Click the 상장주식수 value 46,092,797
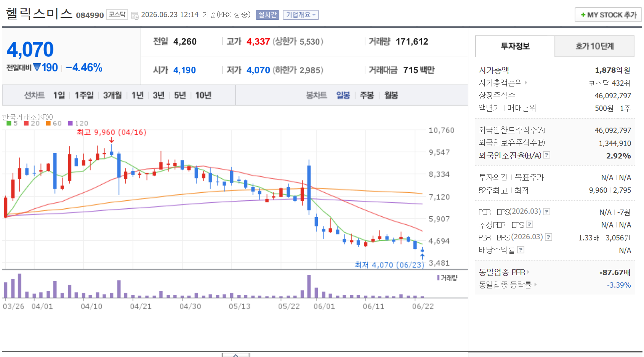The width and height of the screenshot is (644, 357). click(613, 96)
